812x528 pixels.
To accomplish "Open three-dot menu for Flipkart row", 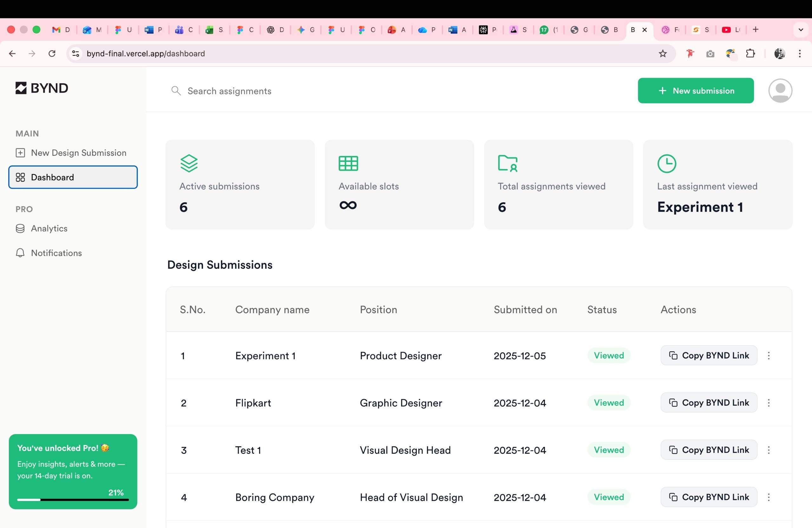I will tap(768, 403).
